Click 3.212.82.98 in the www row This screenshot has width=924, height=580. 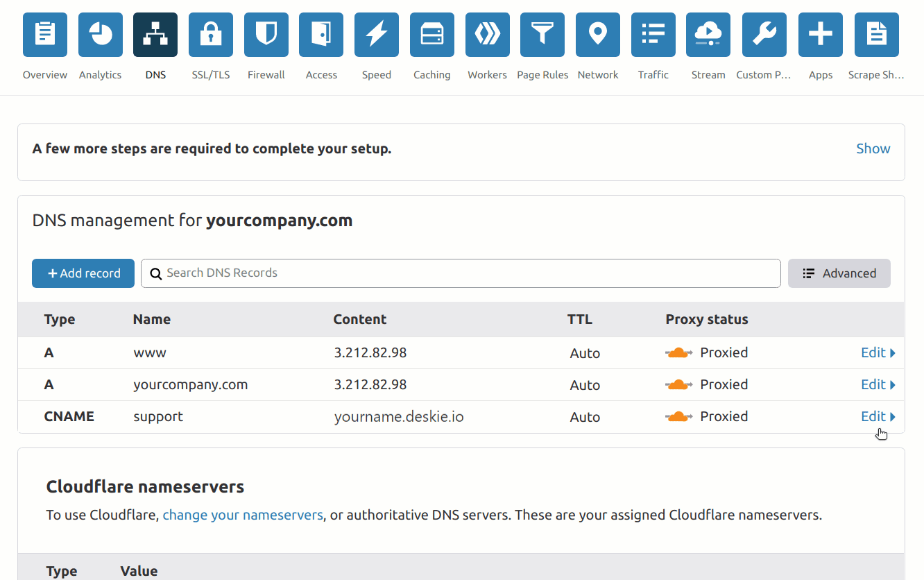click(370, 352)
